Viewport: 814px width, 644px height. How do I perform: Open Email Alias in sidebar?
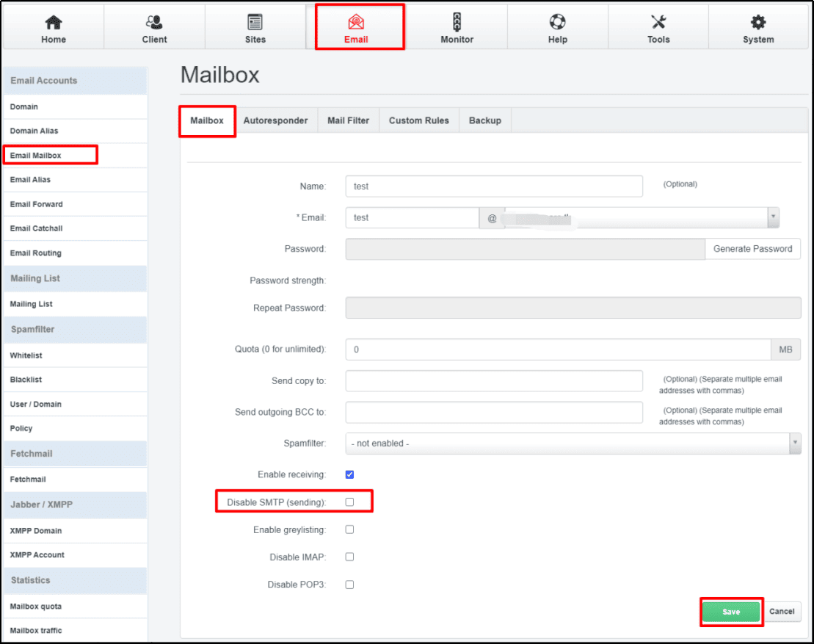click(x=76, y=180)
